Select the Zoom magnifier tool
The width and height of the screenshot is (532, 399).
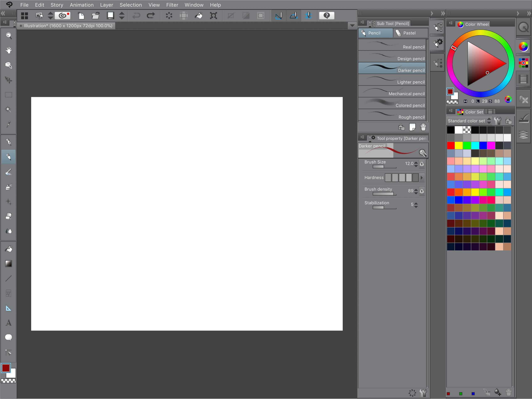pyautogui.click(x=9, y=36)
